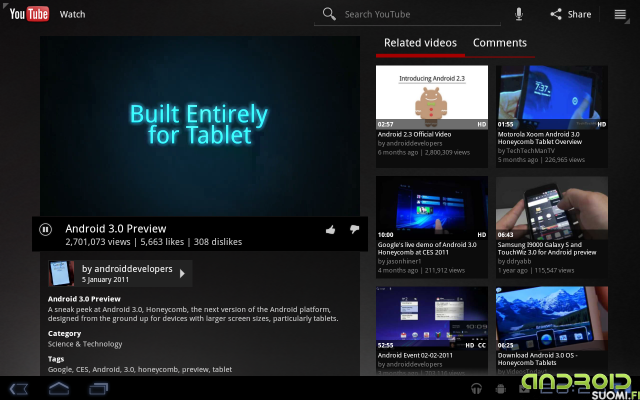Tap the Android debug status icon
Screen dimensions: 640x400
[x=501, y=389]
